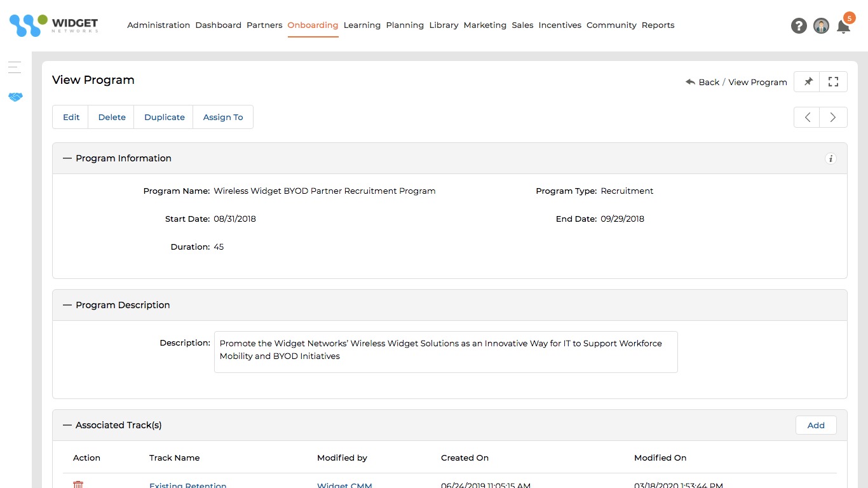Open the Widget CMM user link

(344, 485)
